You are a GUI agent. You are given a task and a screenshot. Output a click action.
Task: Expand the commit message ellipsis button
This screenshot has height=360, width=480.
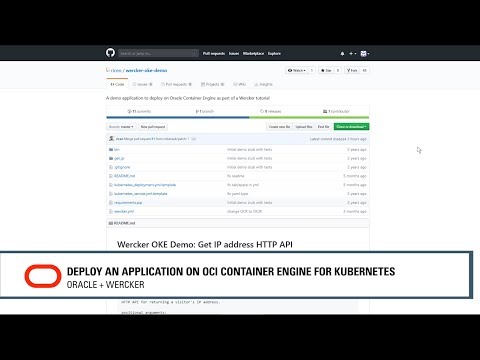194,139
